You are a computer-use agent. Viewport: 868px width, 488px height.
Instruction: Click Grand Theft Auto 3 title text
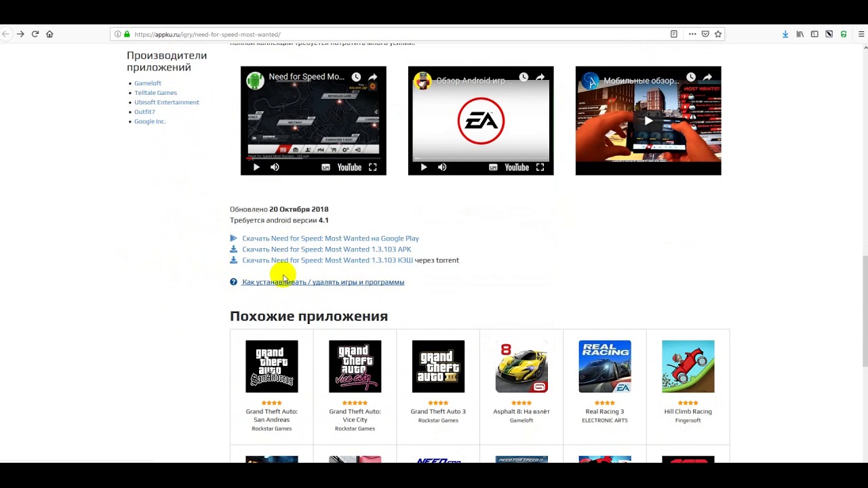(x=438, y=411)
